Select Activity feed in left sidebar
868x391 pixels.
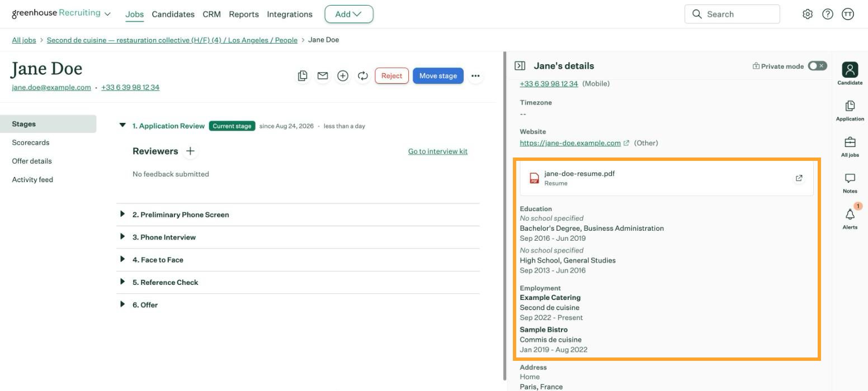[32, 179]
